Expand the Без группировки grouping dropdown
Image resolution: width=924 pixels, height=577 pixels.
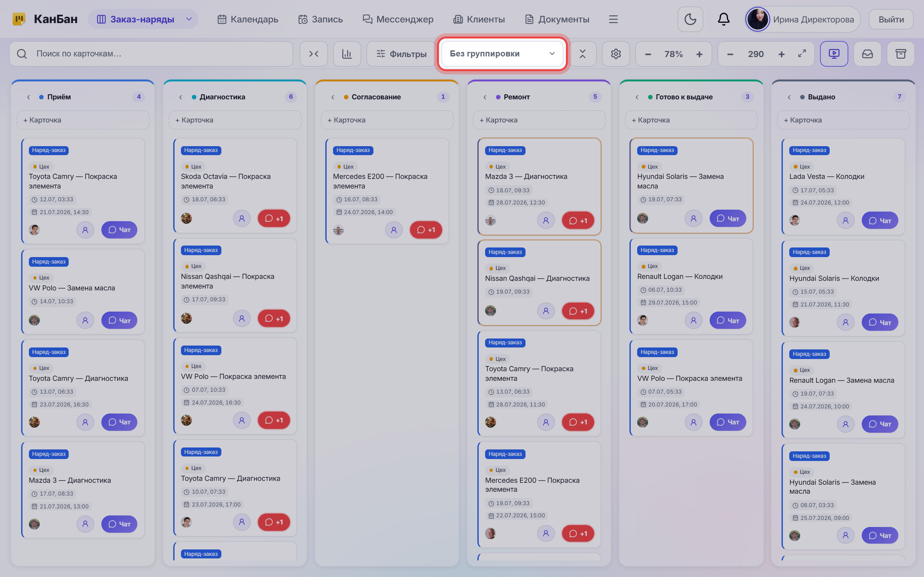(502, 54)
